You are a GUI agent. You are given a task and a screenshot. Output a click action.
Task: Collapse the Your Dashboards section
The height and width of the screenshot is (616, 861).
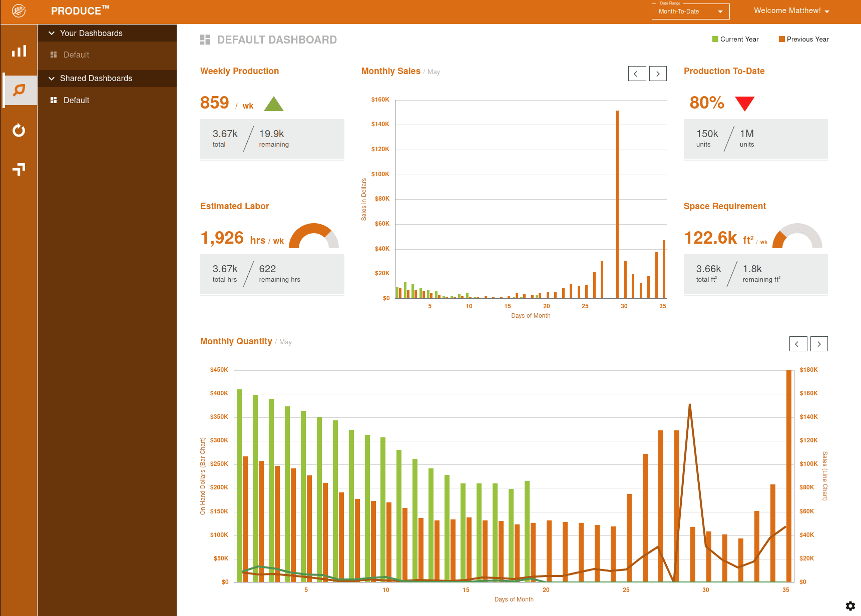coord(52,33)
